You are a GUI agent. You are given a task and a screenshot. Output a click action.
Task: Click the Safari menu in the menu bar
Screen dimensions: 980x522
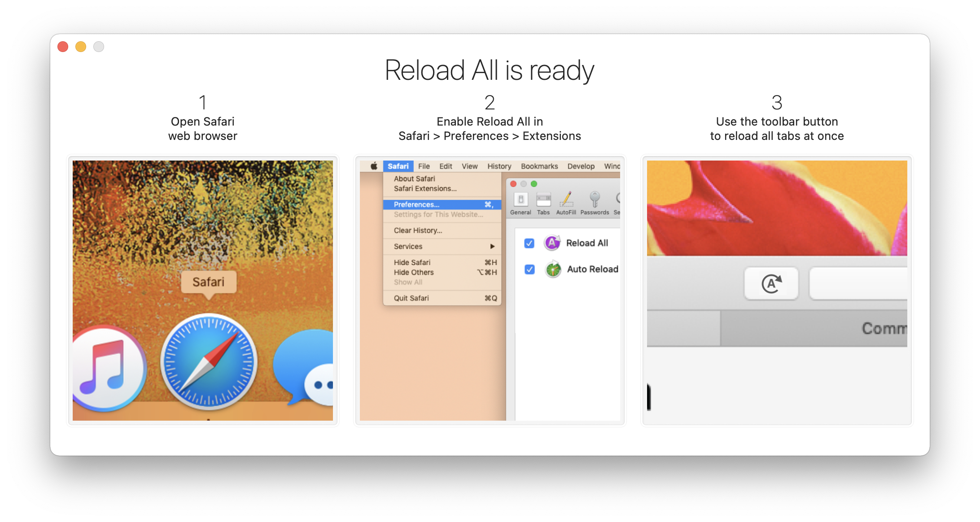398,166
